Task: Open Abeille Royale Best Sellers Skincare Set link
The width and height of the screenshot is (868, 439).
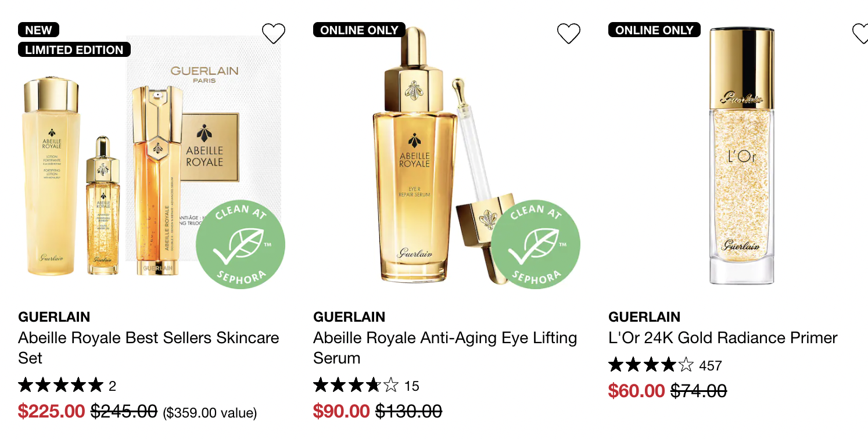Action: tap(149, 347)
